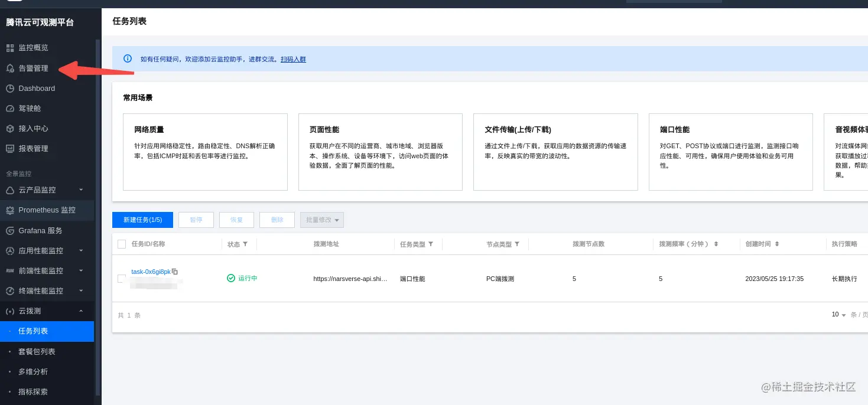Click the 状态 column filter icon
Viewport: 868px width, 405px height.
coord(245,244)
